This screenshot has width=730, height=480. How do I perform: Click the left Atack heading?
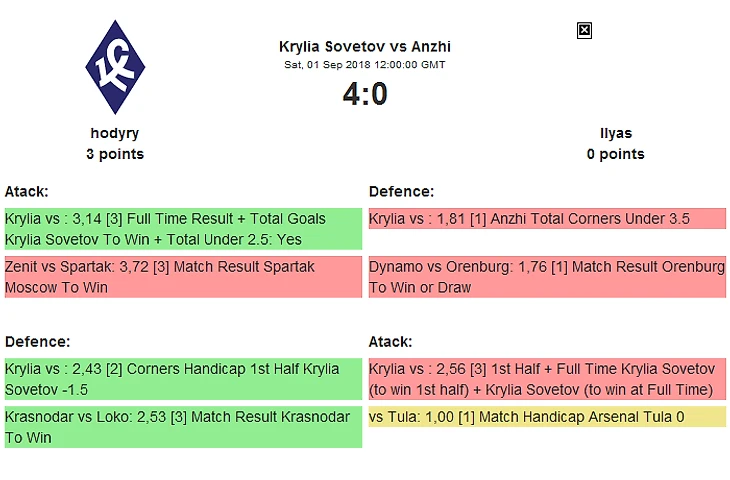click(x=27, y=191)
